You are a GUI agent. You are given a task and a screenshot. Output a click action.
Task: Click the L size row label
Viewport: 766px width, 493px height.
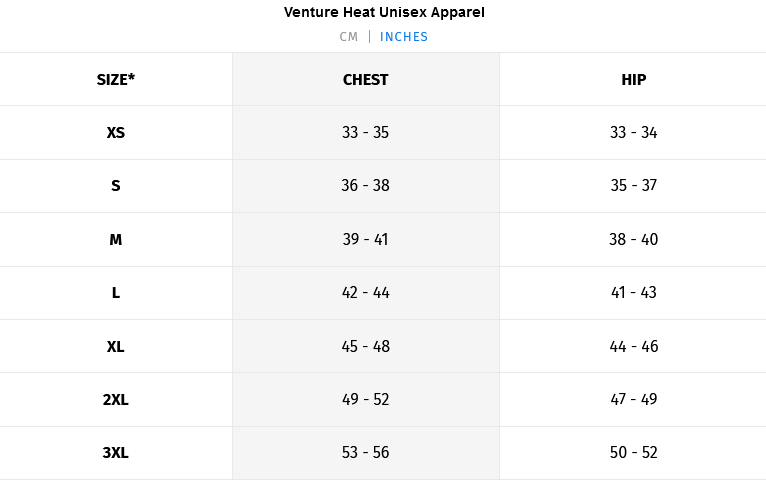point(116,293)
